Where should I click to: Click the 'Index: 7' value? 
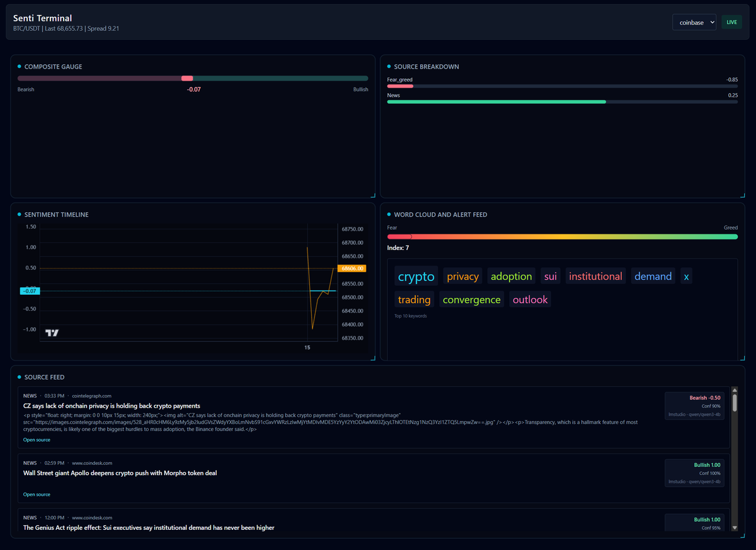(x=398, y=248)
